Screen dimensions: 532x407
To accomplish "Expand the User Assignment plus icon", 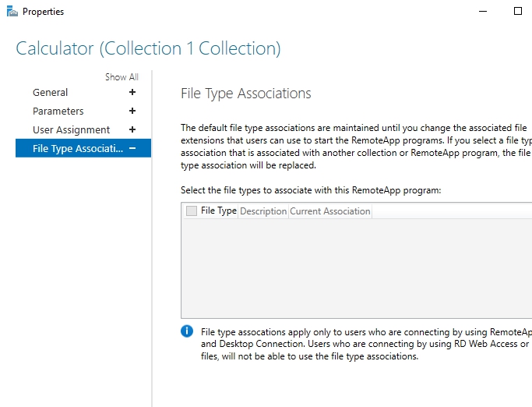I will [x=132, y=130].
